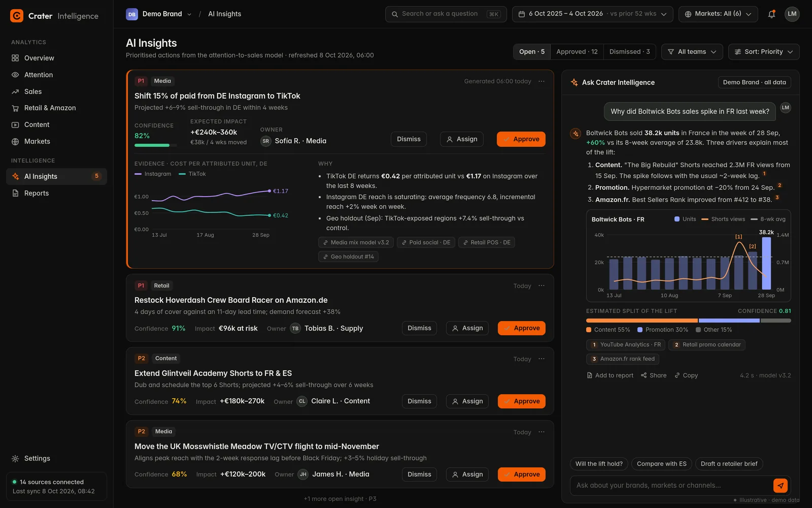
Task: Open more options on the Instagram-to-TikTok insight
Action: tap(542, 81)
